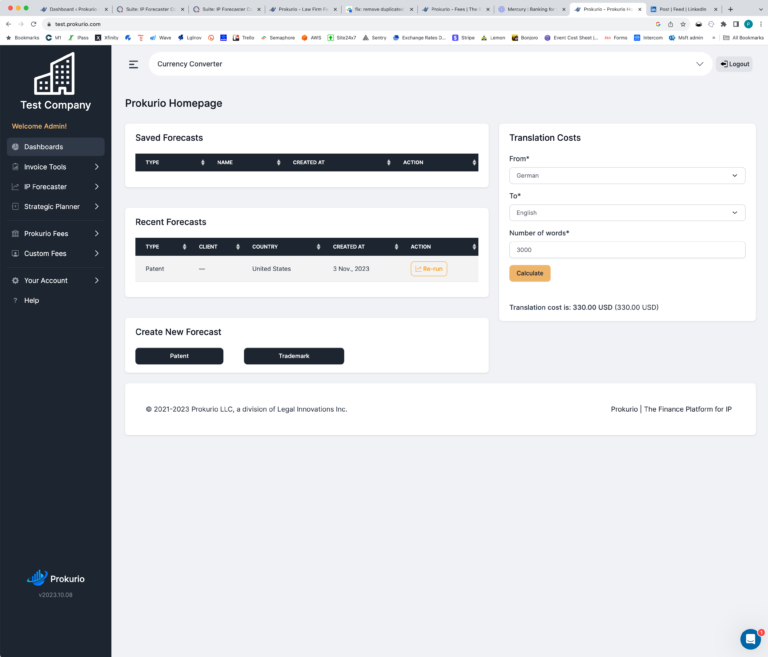Close the LinkedIn Feed tab
This screenshot has width=768, height=657.
click(715, 9)
